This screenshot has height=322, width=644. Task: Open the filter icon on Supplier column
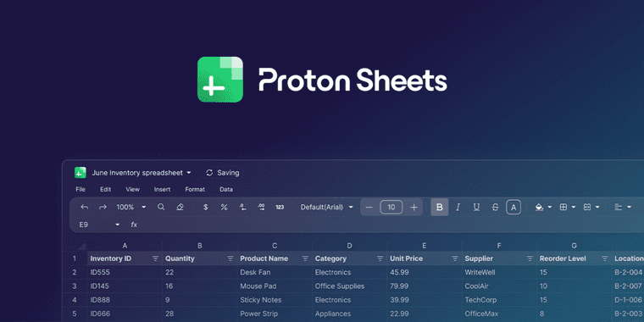click(530, 258)
